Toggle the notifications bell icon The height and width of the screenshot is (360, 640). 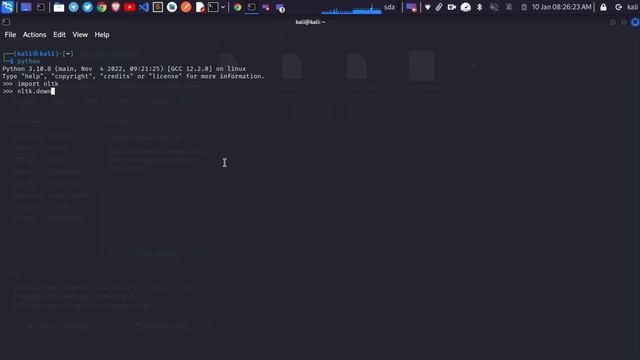click(x=509, y=7)
